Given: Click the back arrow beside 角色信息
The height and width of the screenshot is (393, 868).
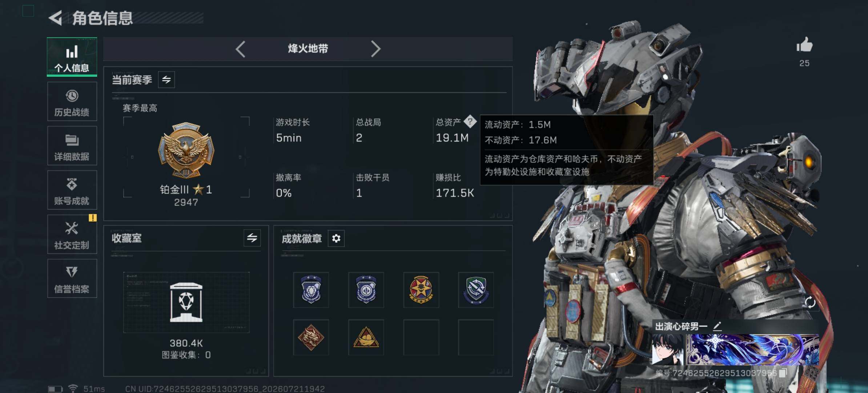Looking at the screenshot, I should click(56, 18).
